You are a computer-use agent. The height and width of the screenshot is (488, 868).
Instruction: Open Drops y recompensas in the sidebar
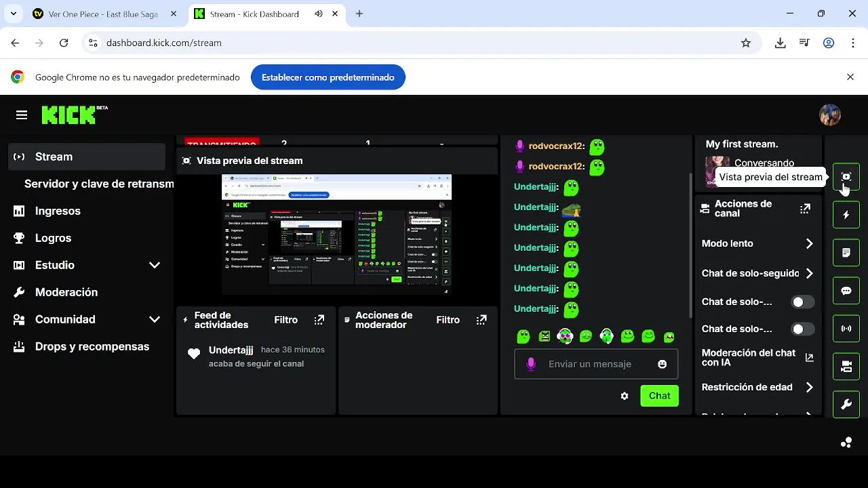[87, 346]
